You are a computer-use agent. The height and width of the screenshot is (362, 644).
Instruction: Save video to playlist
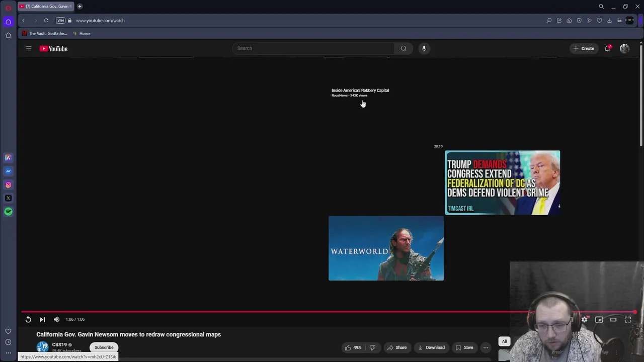464,347
